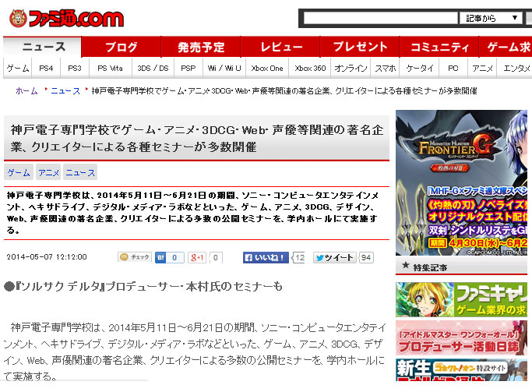Open the アイドルマスター プロデューサー活動日誌 banner
This screenshot has width=532, height=392.
tap(461, 338)
